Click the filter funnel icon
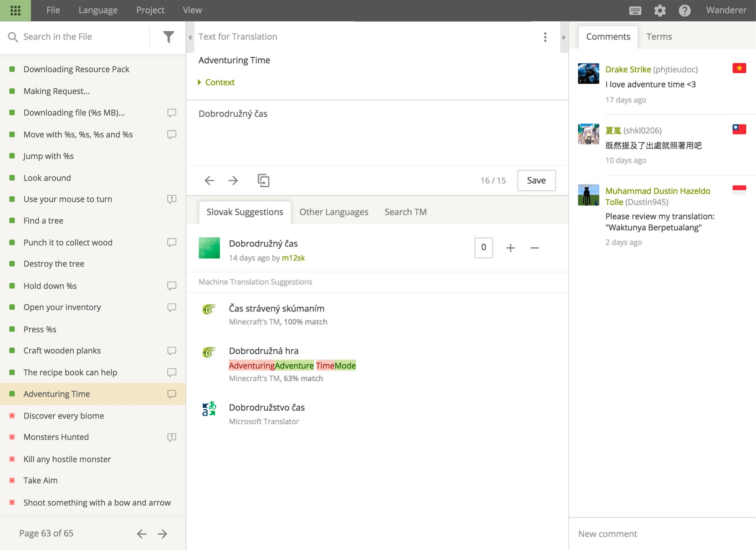 coord(168,37)
